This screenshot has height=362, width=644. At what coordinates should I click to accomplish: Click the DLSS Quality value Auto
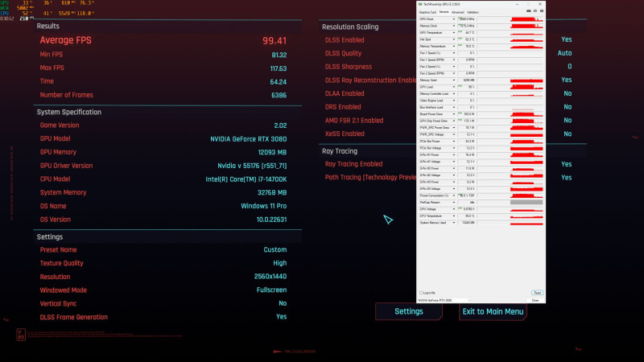click(564, 53)
